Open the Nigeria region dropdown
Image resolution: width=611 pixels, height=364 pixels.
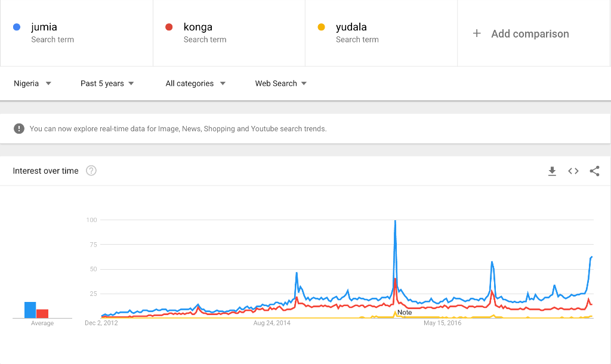coord(32,84)
